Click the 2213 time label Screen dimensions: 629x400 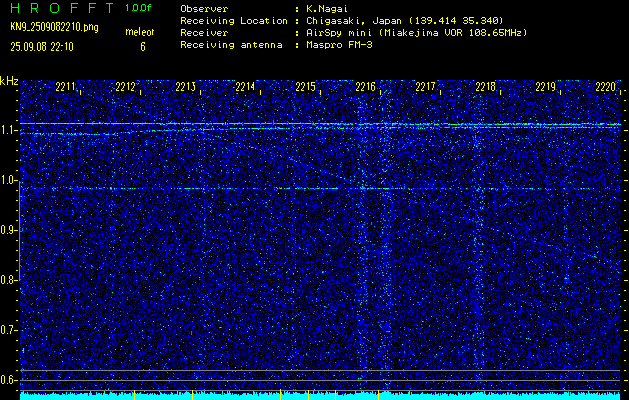tap(185, 87)
